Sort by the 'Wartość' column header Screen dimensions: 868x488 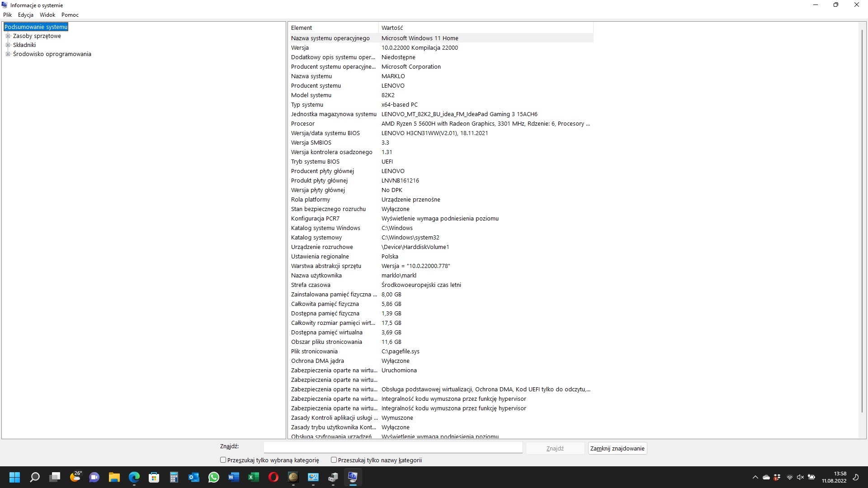pos(486,28)
